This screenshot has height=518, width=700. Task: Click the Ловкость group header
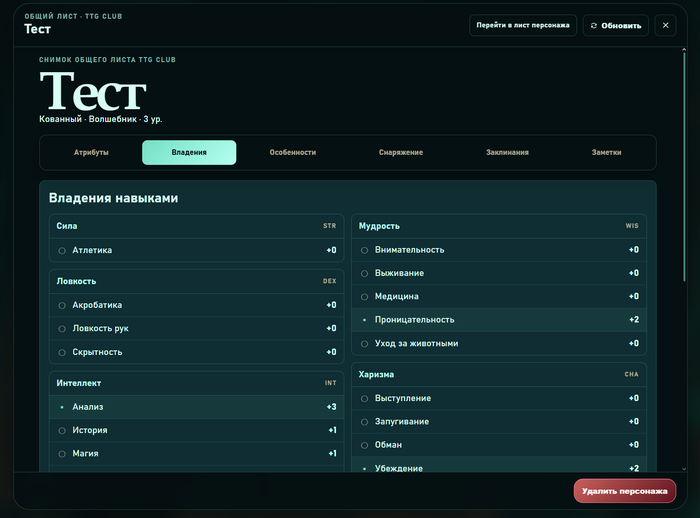pos(196,281)
